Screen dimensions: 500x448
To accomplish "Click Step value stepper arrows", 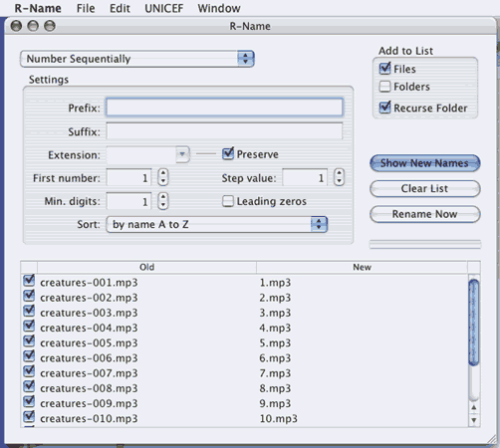I will (x=339, y=177).
